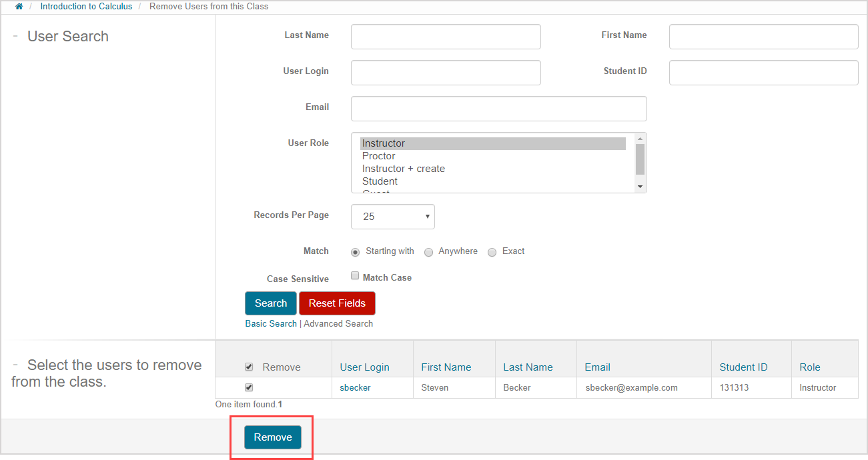868x460 pixels.
Task: Open the sbecker user login link
Action: (354, 387)
